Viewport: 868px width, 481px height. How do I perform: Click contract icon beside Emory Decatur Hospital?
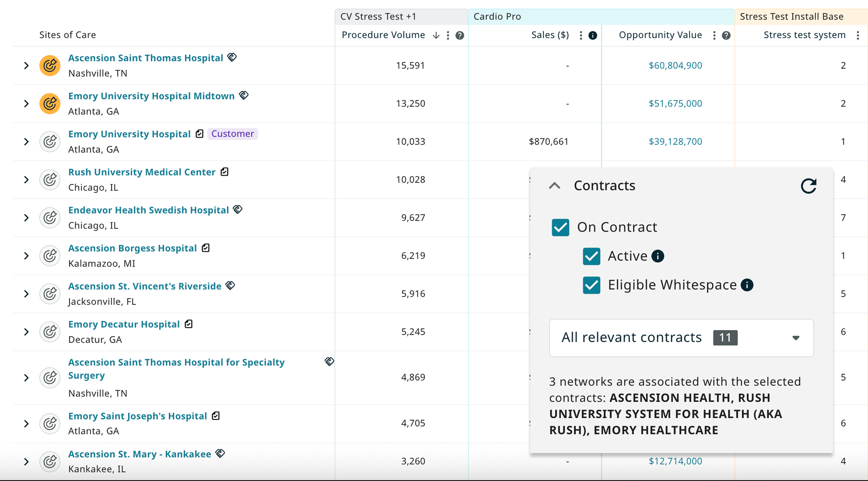click(189, 324)
